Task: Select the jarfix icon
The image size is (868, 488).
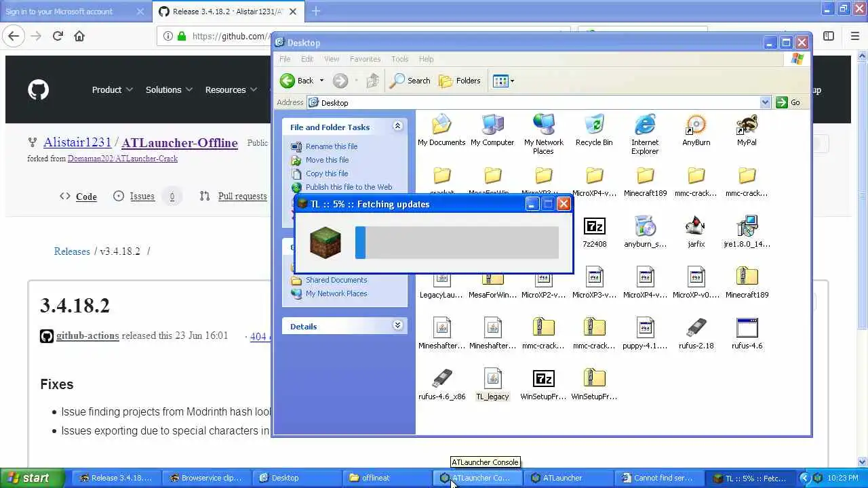Action: tap(696, 232)
